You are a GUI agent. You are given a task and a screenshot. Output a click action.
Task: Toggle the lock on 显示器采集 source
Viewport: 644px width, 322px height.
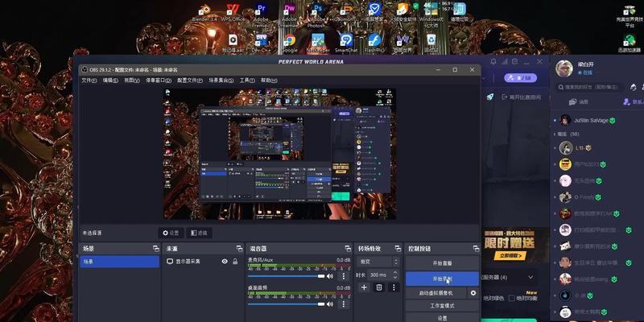(235, 261)
